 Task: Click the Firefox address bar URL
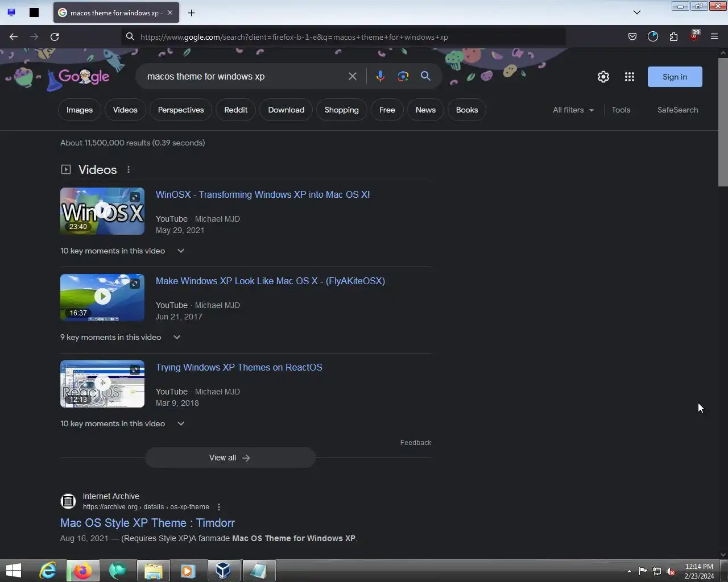coord(294,37)
